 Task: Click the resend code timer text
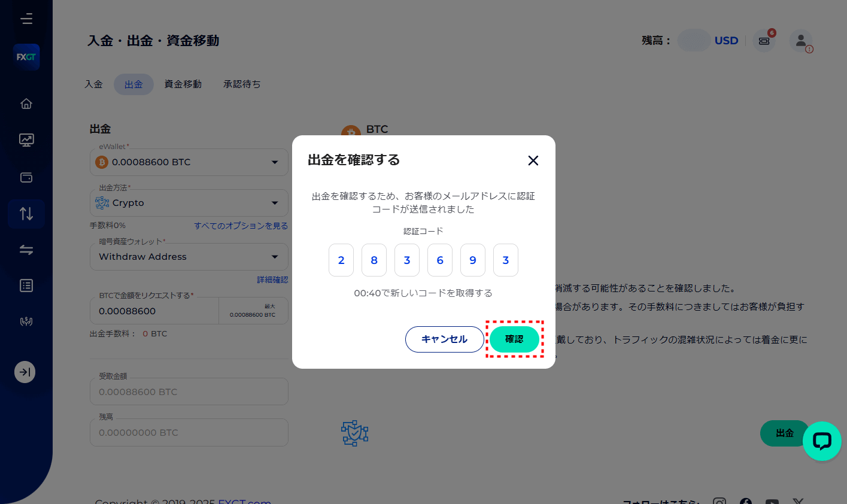coord(423,293)
